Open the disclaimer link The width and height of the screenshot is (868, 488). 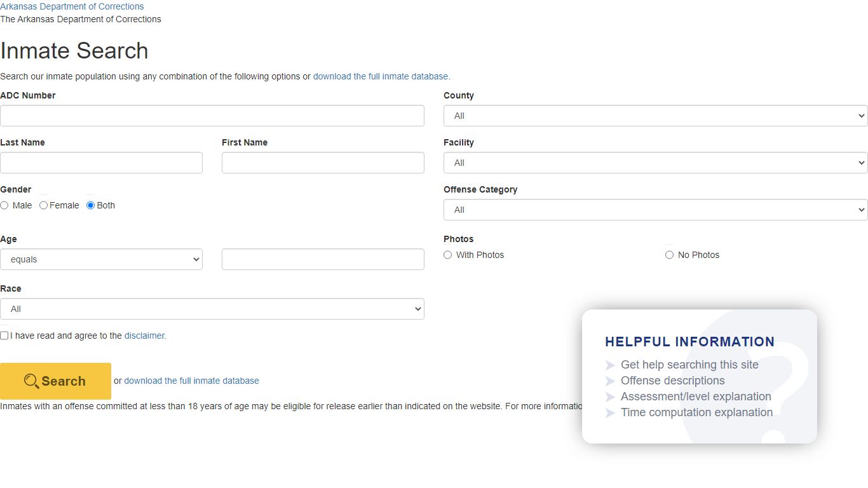pos(145,335)
